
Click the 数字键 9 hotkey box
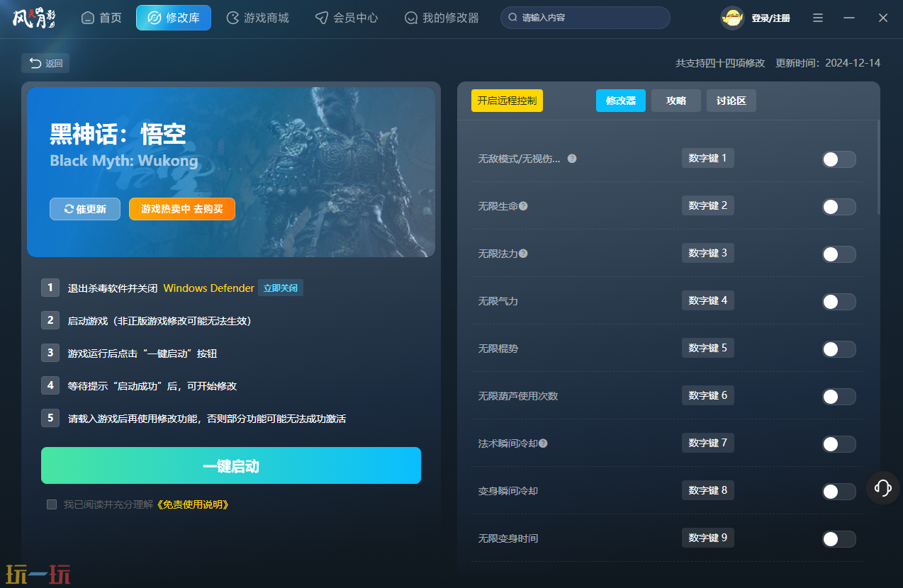coord(707,538)
